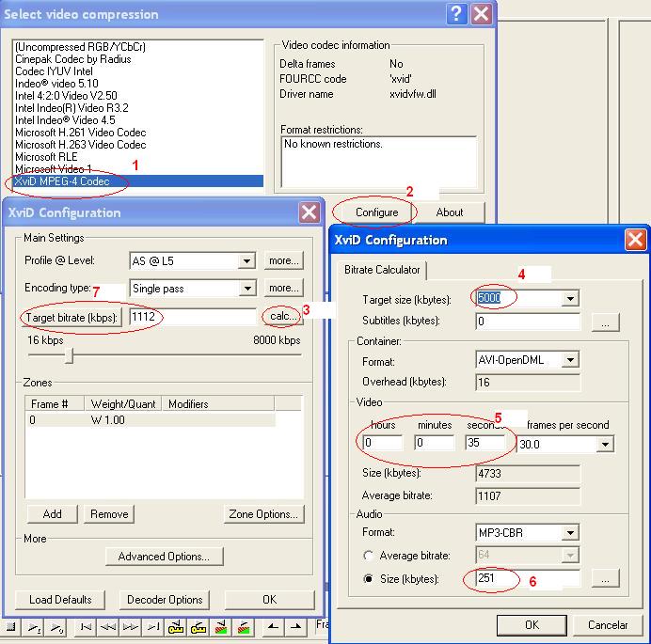
Task: Select the zone row with W 1.00
Action: click(151, 420)
